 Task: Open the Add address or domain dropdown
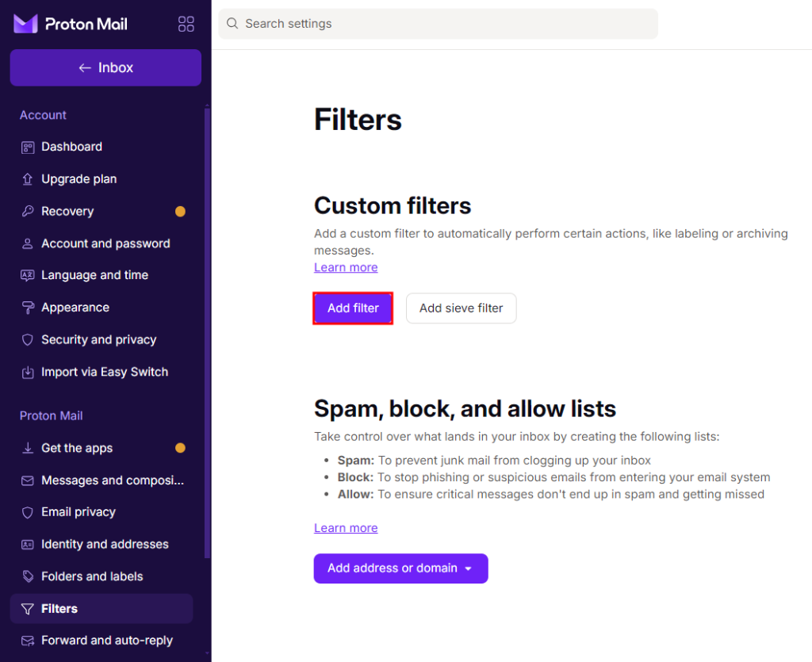(400, 568)
